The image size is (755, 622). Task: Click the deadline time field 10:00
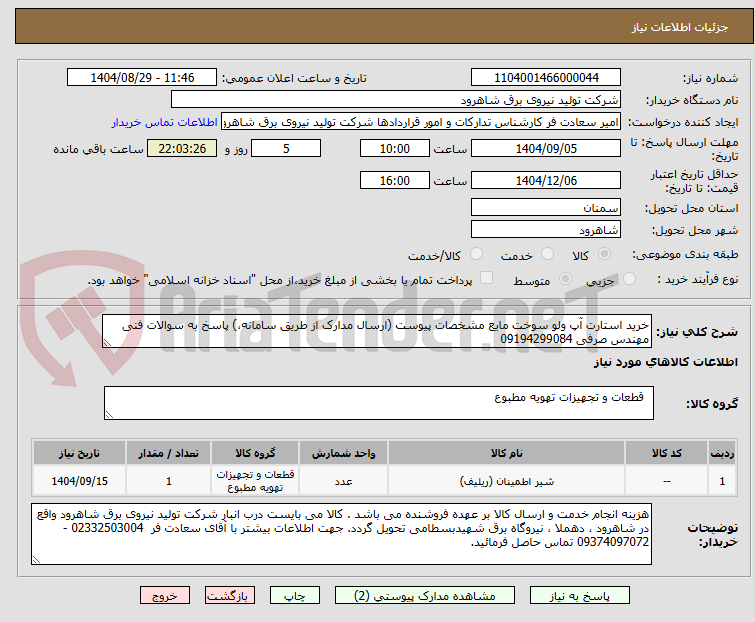(395, 148)
